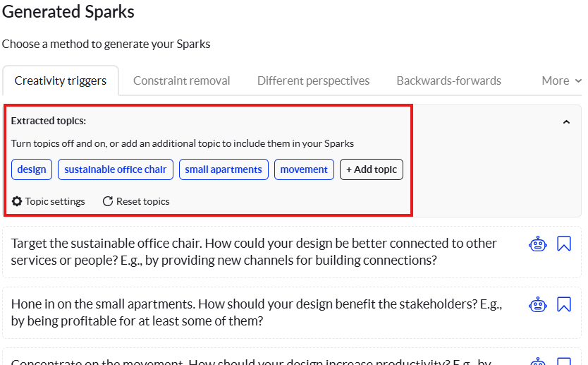Screen dimensions: 588x365
Task: Click the spark text about benefiting stakeholders
Action: [254, 312]
